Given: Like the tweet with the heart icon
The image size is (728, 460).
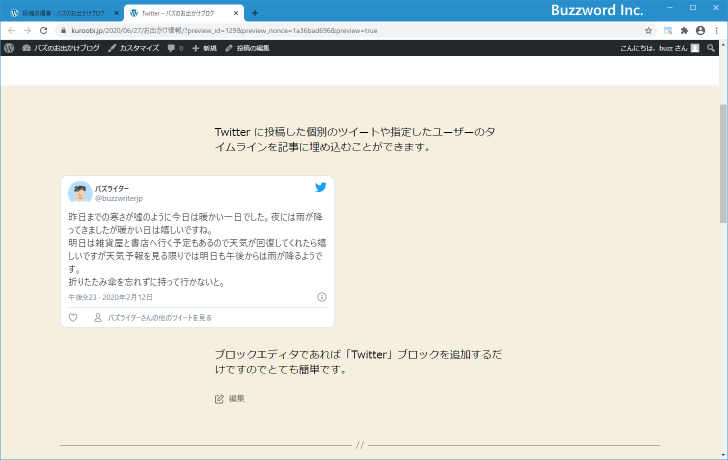Looking at the screenshot, I should (73, 318).
